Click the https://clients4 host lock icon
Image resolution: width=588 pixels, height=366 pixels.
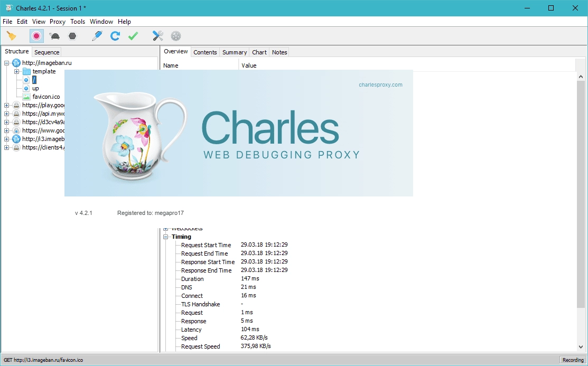[x=16, y=148]
